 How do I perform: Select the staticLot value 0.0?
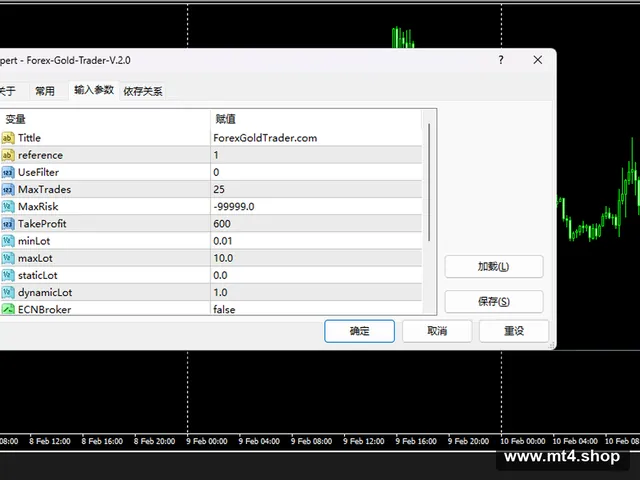coord(316,275)
